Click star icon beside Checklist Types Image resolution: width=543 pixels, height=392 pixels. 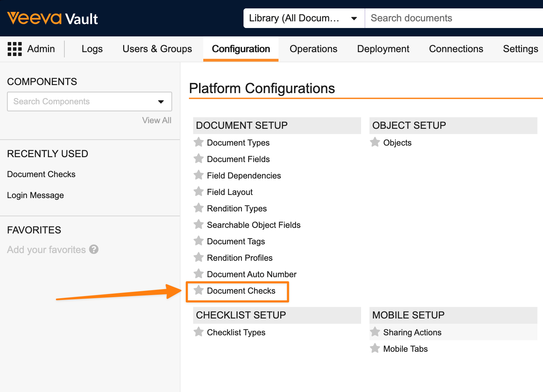tap(199, 332)
